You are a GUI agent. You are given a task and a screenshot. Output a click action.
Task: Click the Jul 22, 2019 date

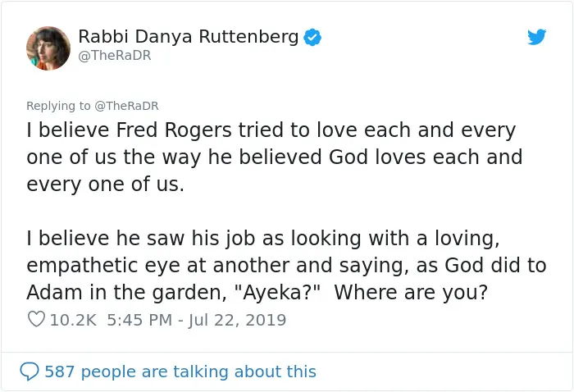pos(237,320)
